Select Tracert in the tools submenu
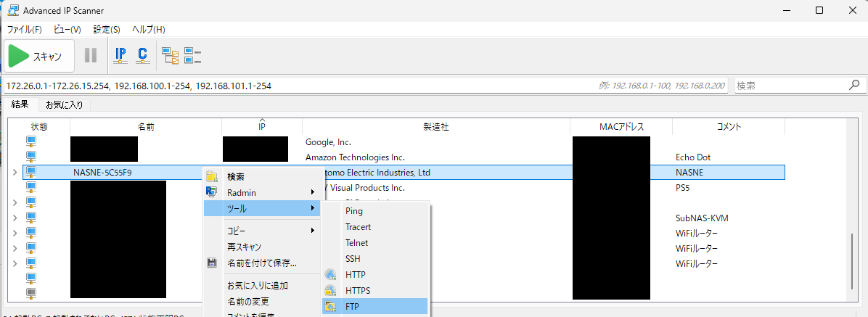 click(376, 227)
